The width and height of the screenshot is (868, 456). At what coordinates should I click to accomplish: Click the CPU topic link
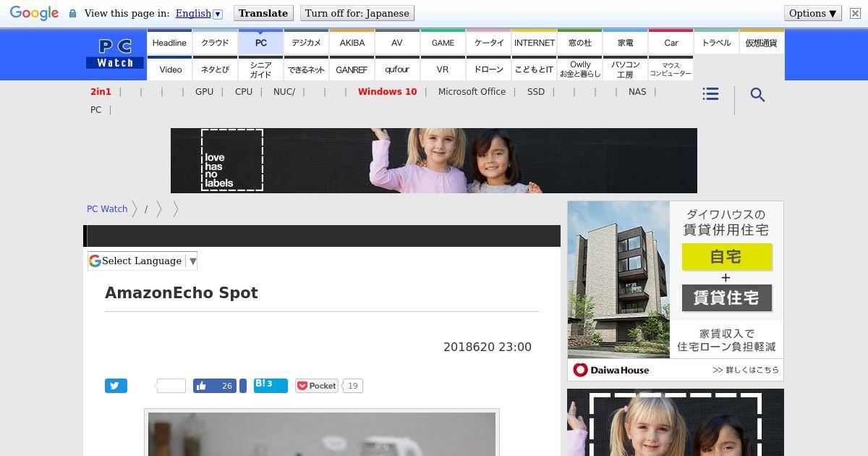tap(244, 92)
